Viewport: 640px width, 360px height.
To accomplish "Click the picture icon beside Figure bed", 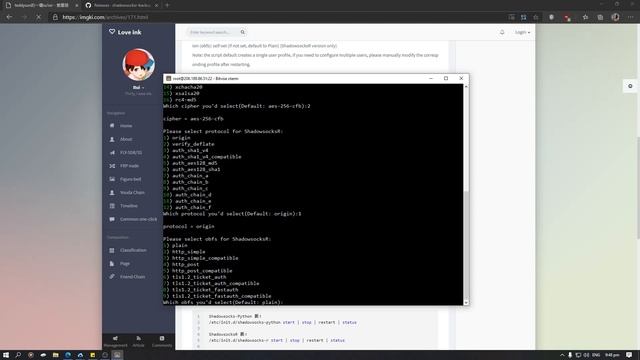I will coord(112,179).
